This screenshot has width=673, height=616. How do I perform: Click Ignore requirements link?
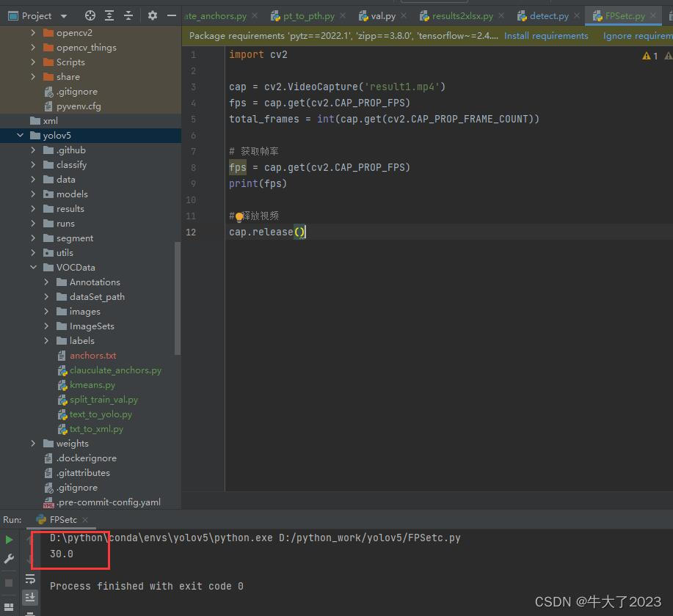click(x=638, y=36)
